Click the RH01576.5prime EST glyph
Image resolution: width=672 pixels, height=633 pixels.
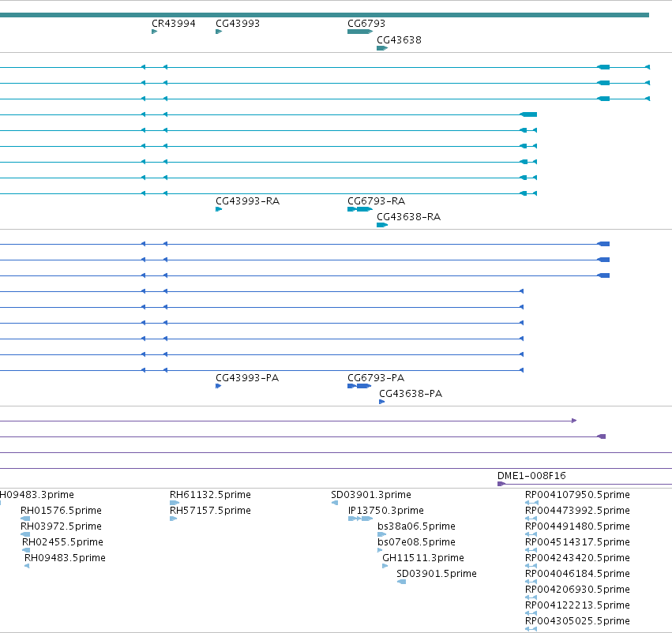[x=25, y=519]
